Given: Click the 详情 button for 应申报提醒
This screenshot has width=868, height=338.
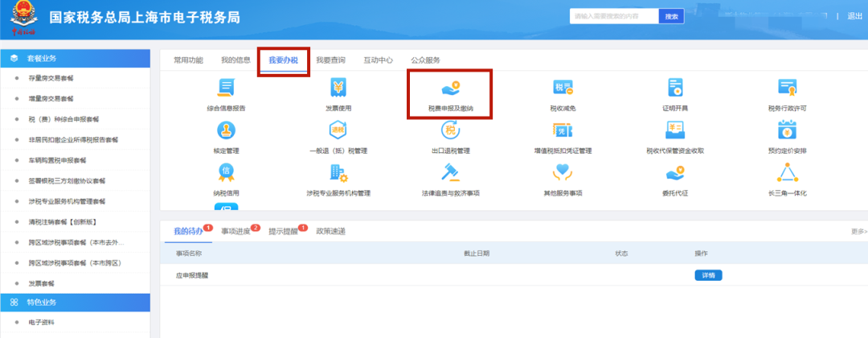Looking at the screenshot, I should 709,275.
